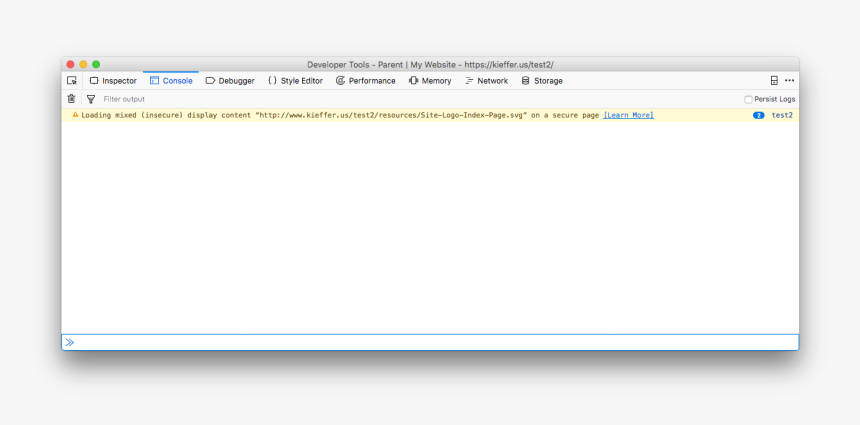The height and width of the screenshot is (425, 860).
Task: Clear console output with trash icon
Action: click(x=71, y=99)
